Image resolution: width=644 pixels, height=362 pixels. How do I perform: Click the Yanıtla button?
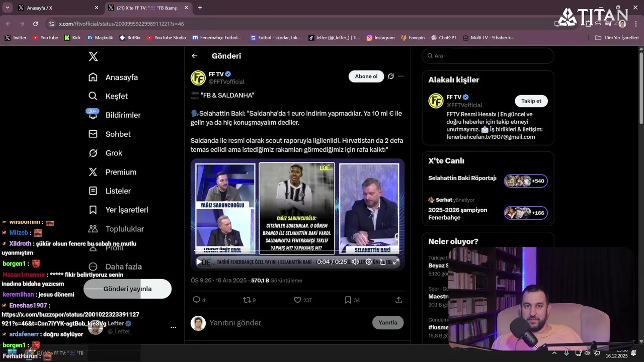coord(388,323)
